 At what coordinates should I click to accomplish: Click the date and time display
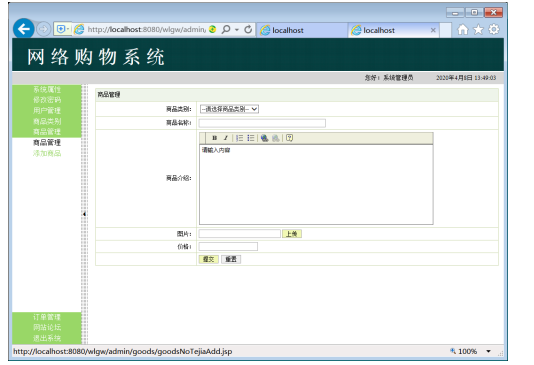tap(466, 78)
